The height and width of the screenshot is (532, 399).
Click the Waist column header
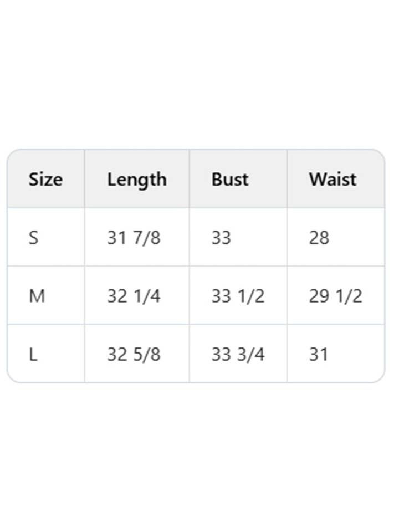(332, 180)
